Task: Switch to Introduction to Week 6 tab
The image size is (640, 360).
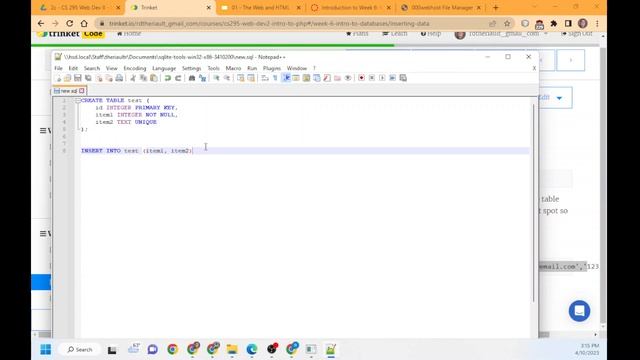Action: 349,8
